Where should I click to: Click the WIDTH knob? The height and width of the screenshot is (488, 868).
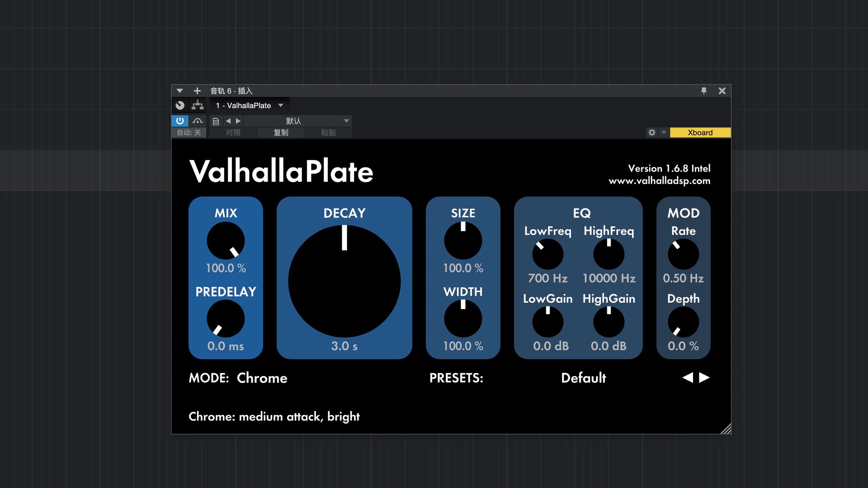(x=463, y=319)
